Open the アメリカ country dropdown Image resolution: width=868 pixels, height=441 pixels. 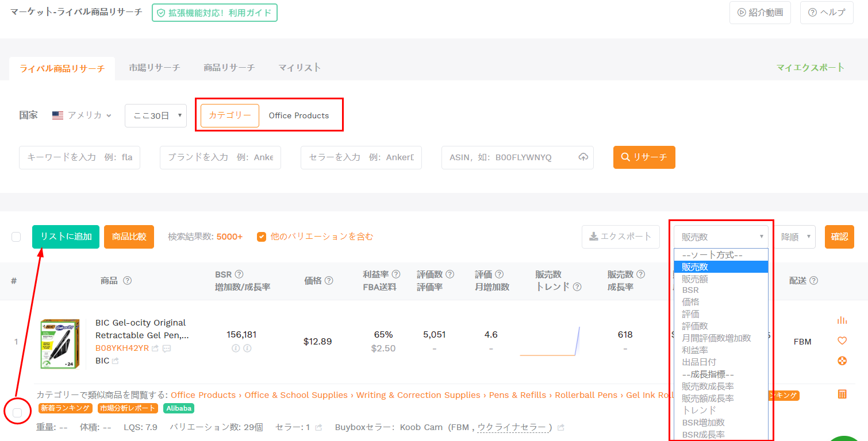tap(82, 115)
